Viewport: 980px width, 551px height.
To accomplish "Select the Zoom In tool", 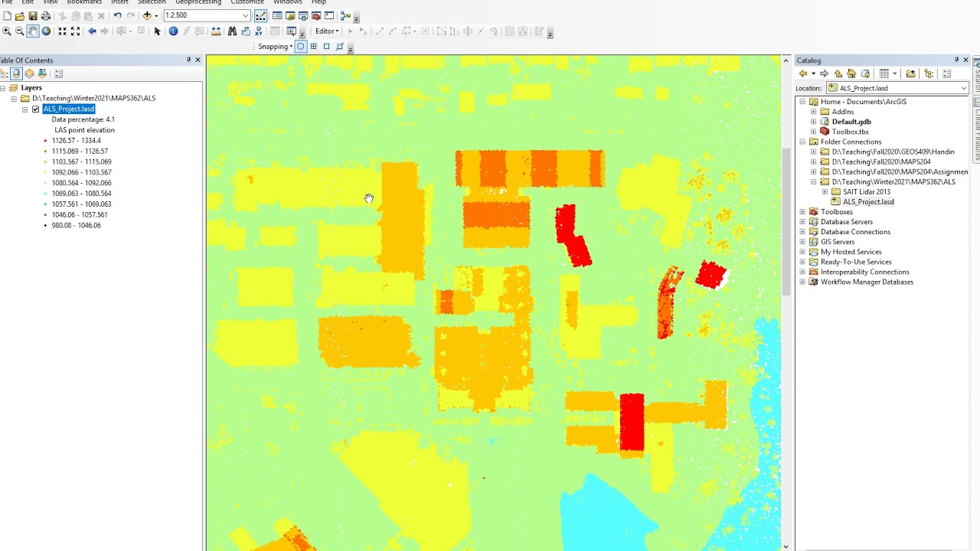I will tap(6, 31).
